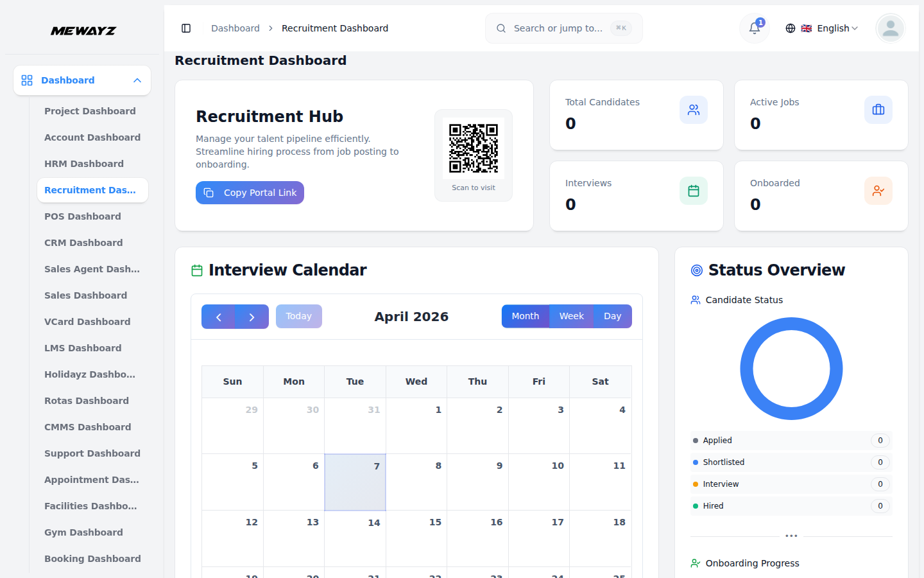Image resolution: width=924 pixels, height=578 pixels.
Task: Switch the calendar to Day view
Action: [612, 316]
